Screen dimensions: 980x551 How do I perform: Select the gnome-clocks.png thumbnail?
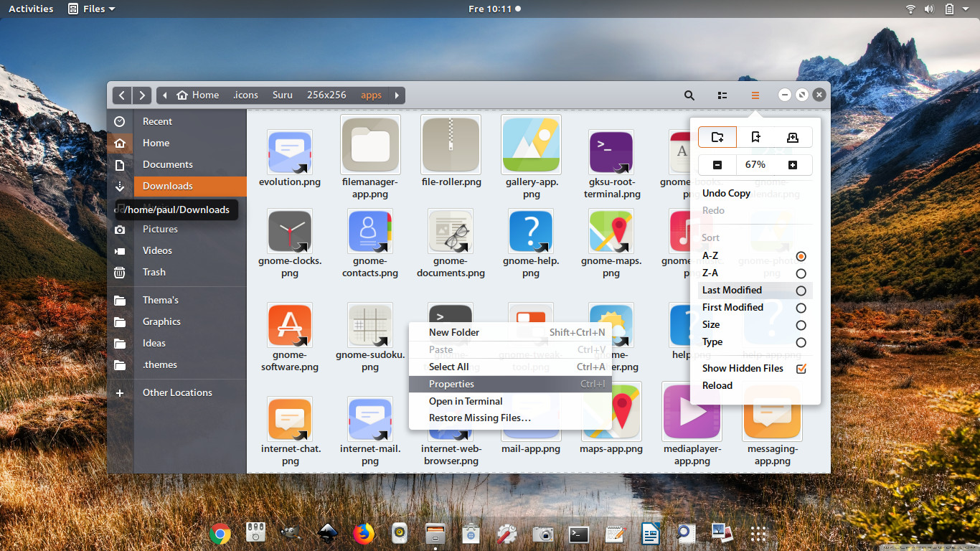point(290,231)
